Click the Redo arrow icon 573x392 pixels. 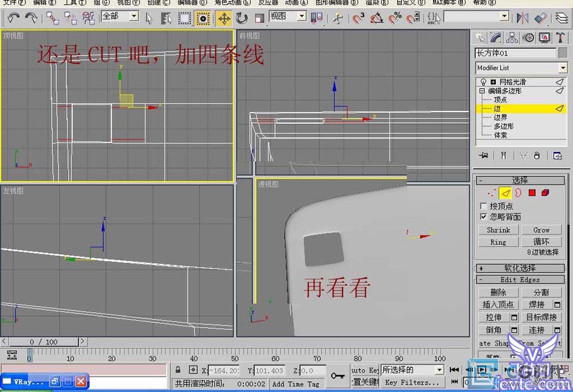click(x=31, y=17)
